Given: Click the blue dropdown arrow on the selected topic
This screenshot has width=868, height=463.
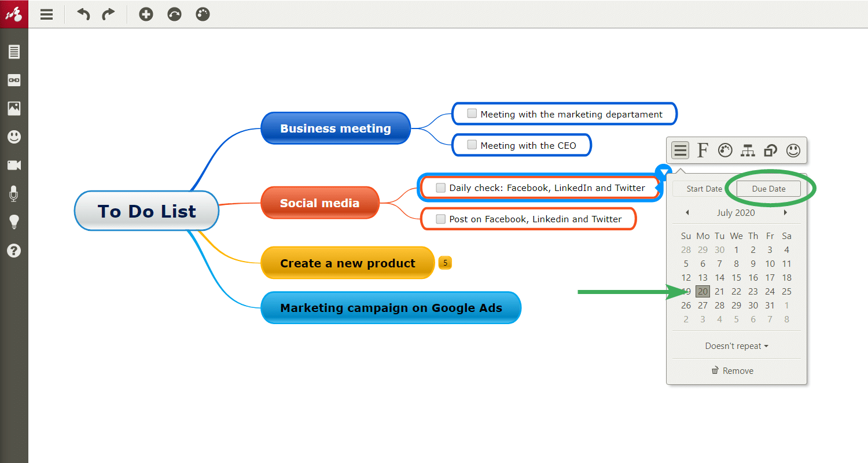Looking at the screenshot, I should pos(663,171).
